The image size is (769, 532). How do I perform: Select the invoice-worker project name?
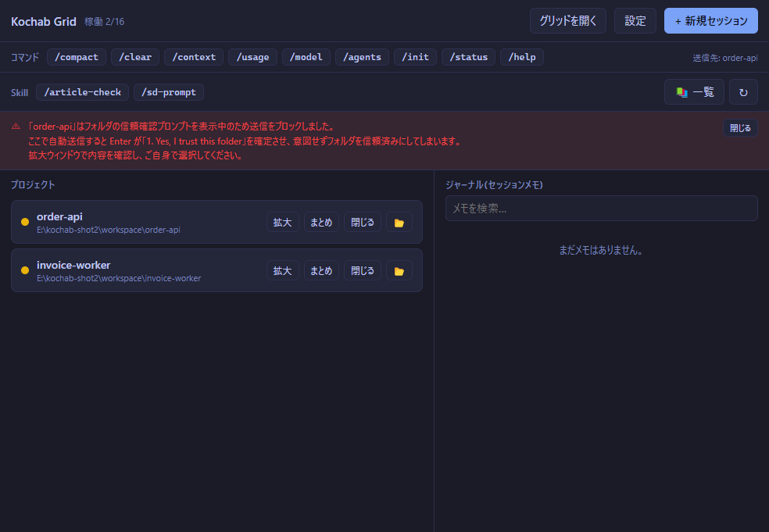tap(73, 266)
